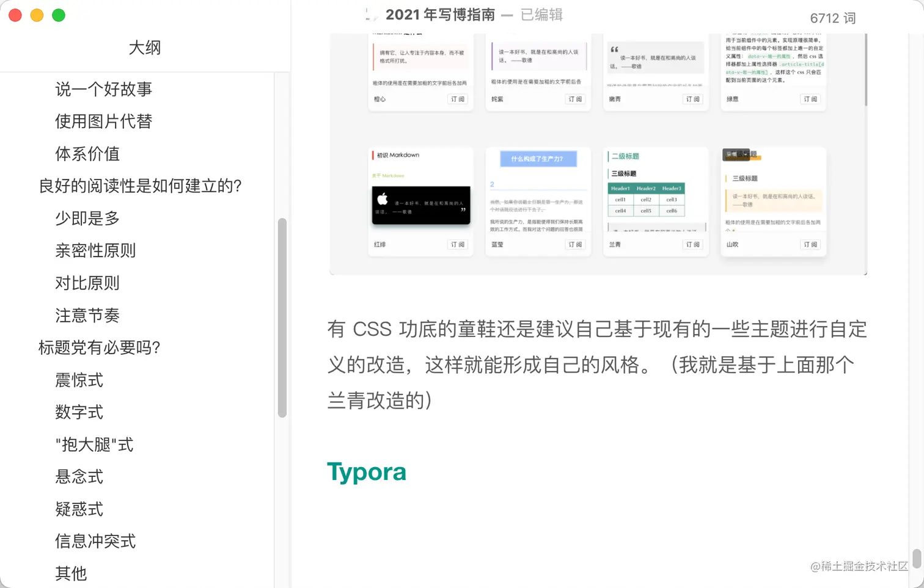Jump to "信息冲突式" in the outline
Viewport: 924px width, 588px height.
tap(95, 542)
